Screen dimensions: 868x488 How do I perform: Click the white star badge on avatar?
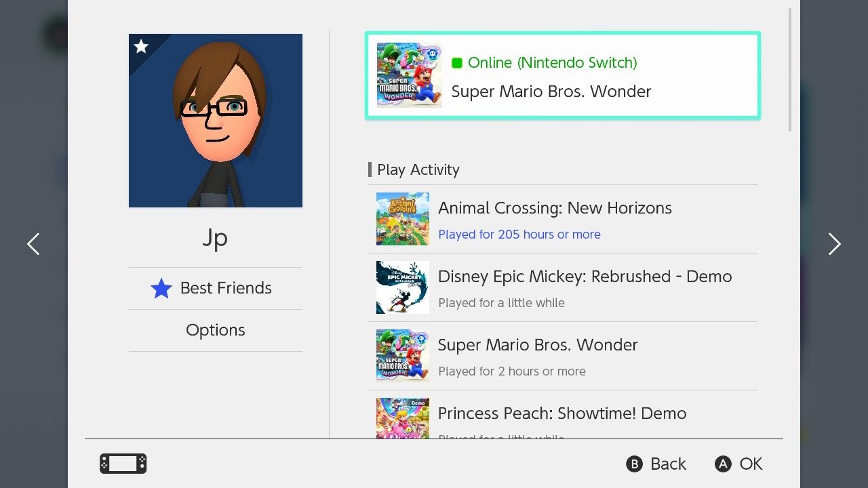click(141, 46)
